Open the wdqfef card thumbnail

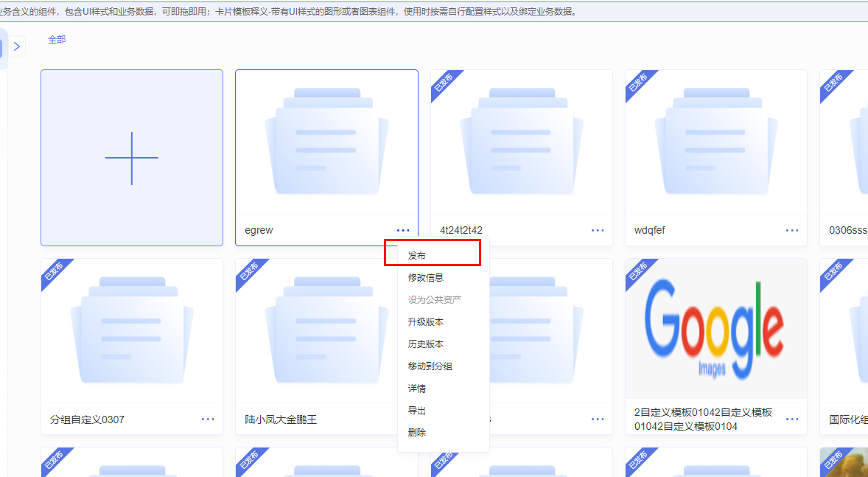715,142
